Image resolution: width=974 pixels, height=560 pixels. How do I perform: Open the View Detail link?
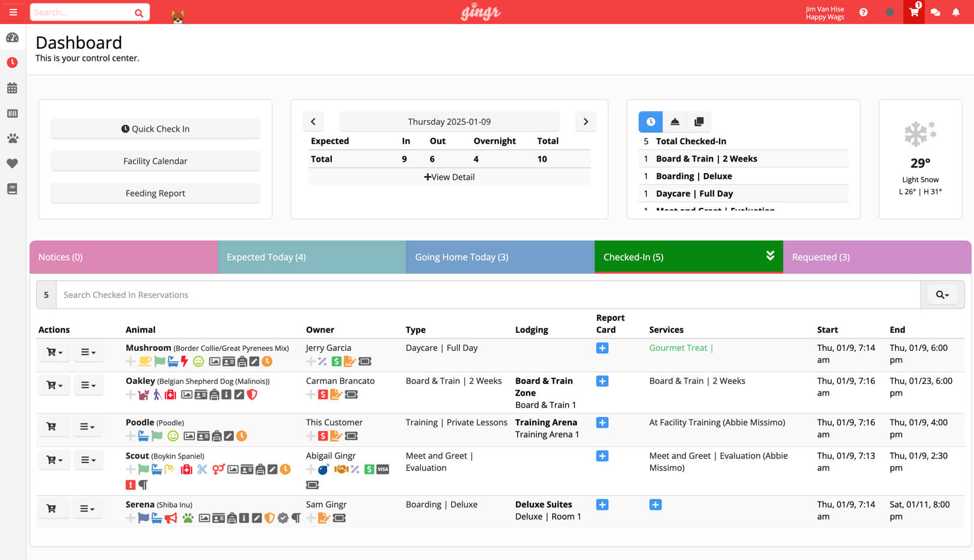[449, 177]
